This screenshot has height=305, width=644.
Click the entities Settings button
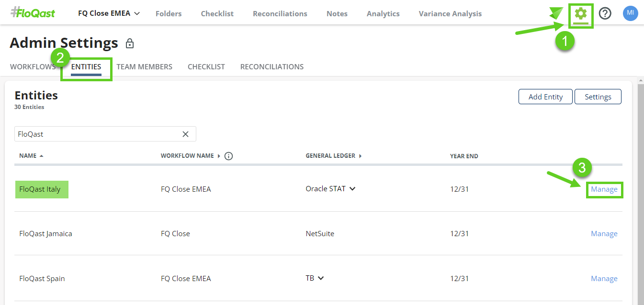598,97
